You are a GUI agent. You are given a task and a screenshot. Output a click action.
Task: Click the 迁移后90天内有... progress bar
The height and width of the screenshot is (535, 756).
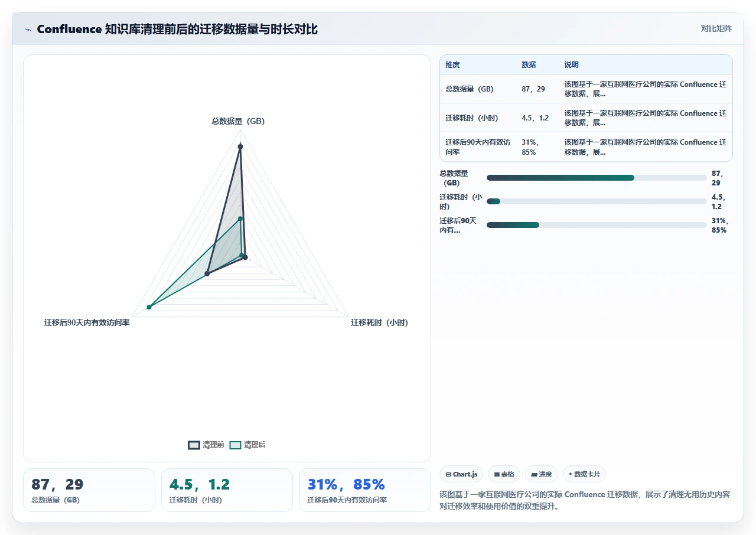click(597, 225)
